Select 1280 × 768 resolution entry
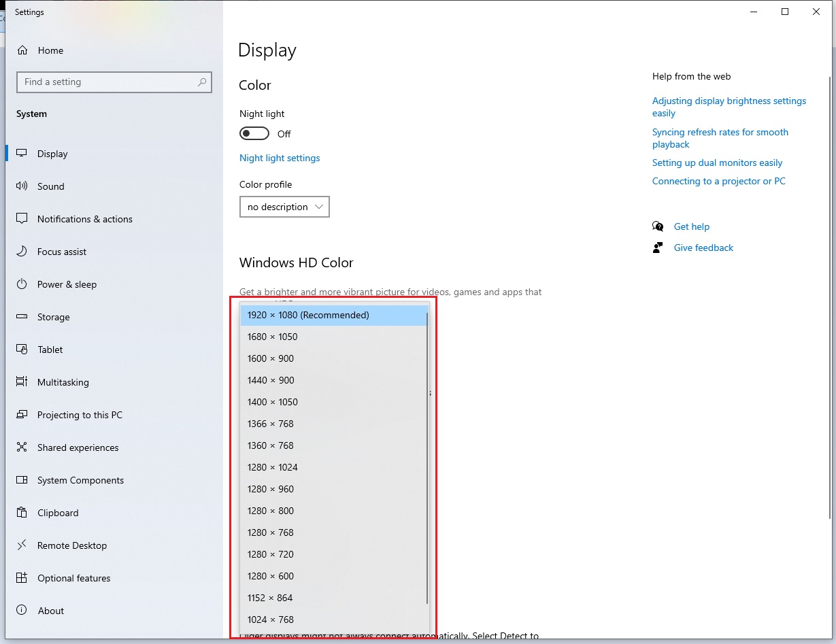Image resolution: width=836 pixels, height=644 pixels. pyautogui.click(x=334, y=532)
